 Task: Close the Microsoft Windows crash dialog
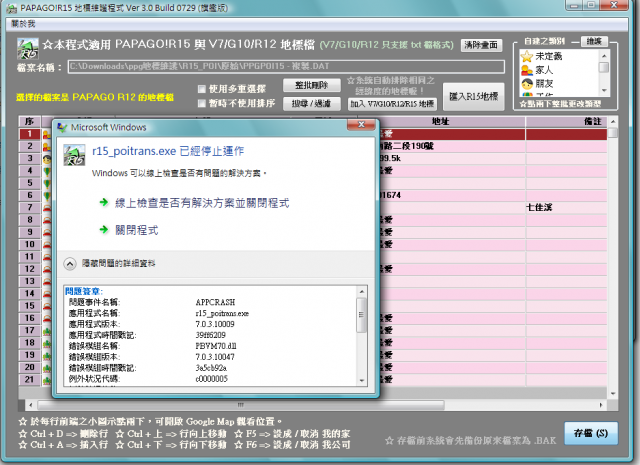(x=361, y=125)
